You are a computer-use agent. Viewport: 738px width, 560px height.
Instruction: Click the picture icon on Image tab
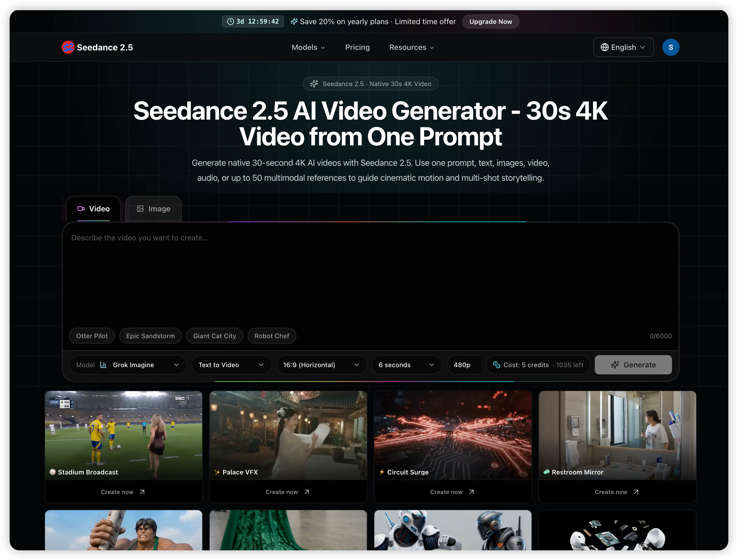tap(140, 209)
